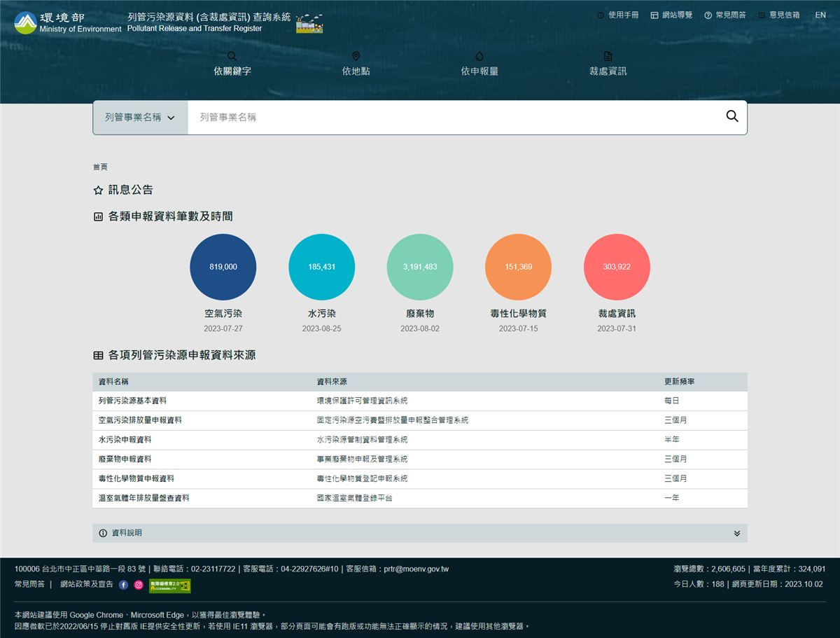Switch site language to EN
The width and height of the screenshot is (840, 638).
[820, 15]
